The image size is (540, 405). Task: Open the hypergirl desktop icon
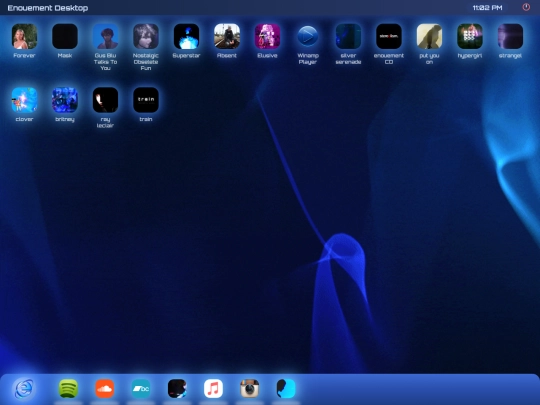[x=470, y=36]
